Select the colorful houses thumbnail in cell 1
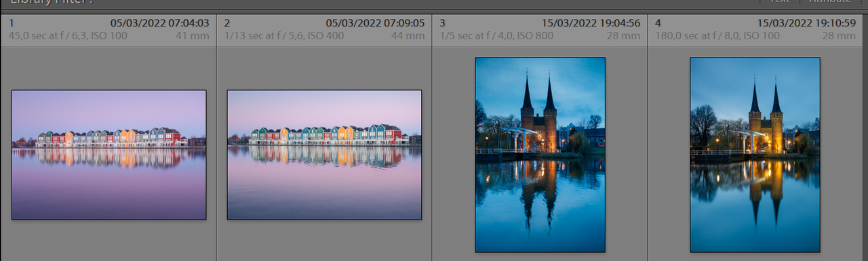868x261 pixels. (x=108, y=155)
